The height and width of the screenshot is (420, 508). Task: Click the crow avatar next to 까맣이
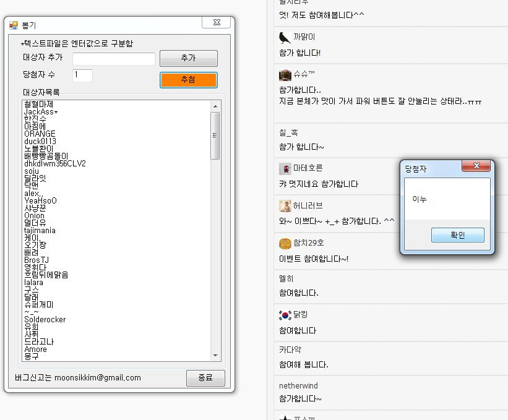[285, 38]
